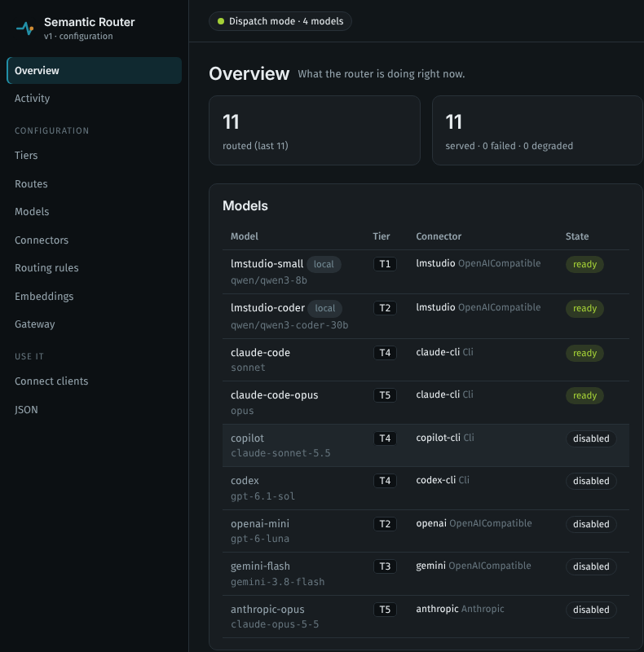Open Connectors in sidebar

pos(42,240)
